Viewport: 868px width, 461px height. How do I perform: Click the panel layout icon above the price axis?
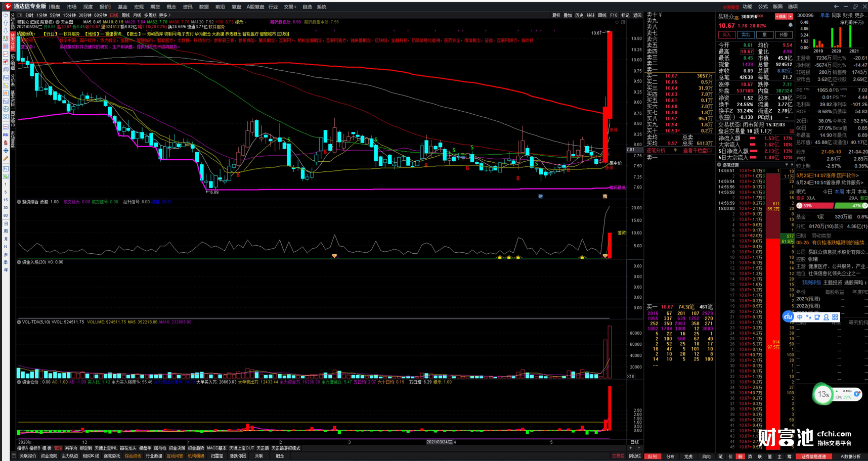[x=623, y=22]
